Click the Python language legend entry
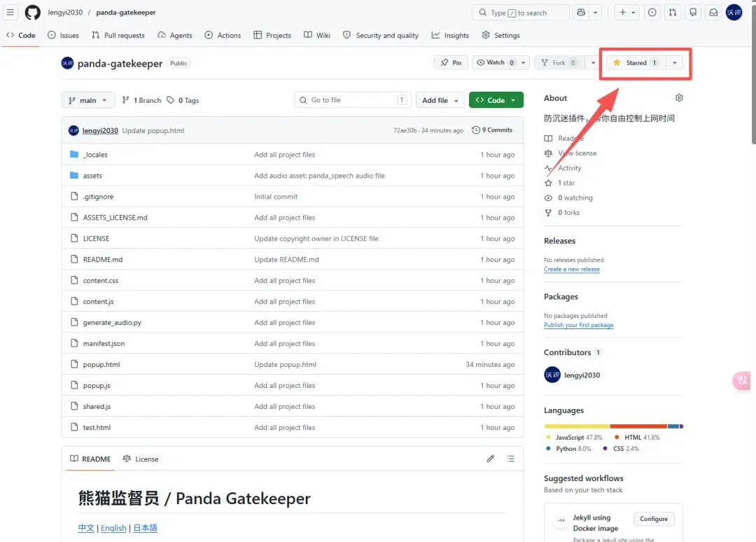This screenshot has width=756, height=542. click(x=569, y=448)
